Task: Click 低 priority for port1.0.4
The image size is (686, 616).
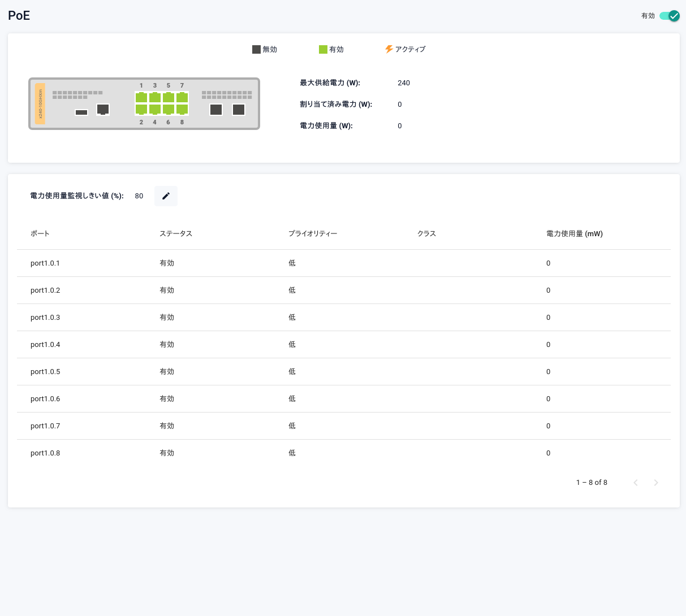Action: click(x=292, y=345)
